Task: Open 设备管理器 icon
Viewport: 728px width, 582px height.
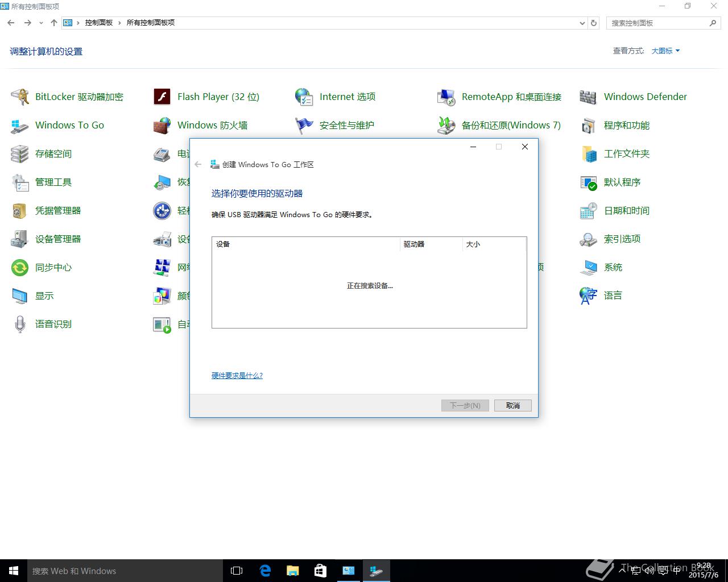Action: pyautogui.click(x=20, y=239)
